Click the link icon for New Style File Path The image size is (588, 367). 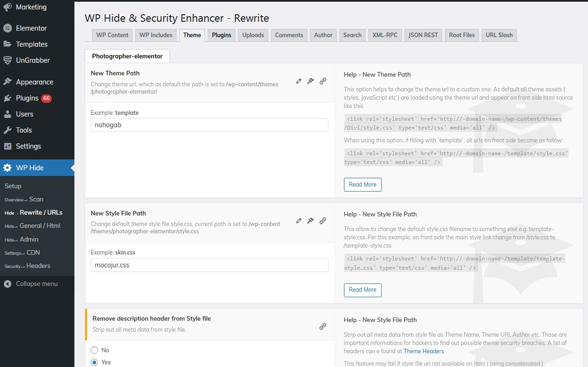point(323,221)
